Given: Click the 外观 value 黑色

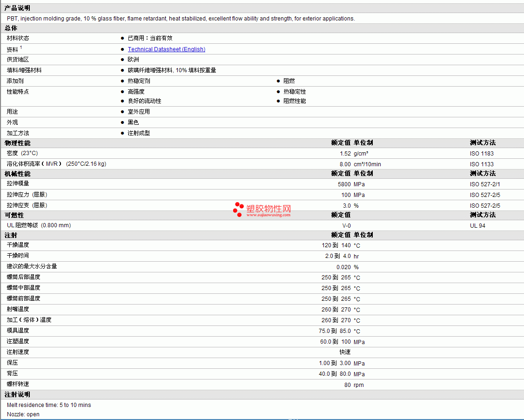Looking at the screenshot, I should pos(133,122).
